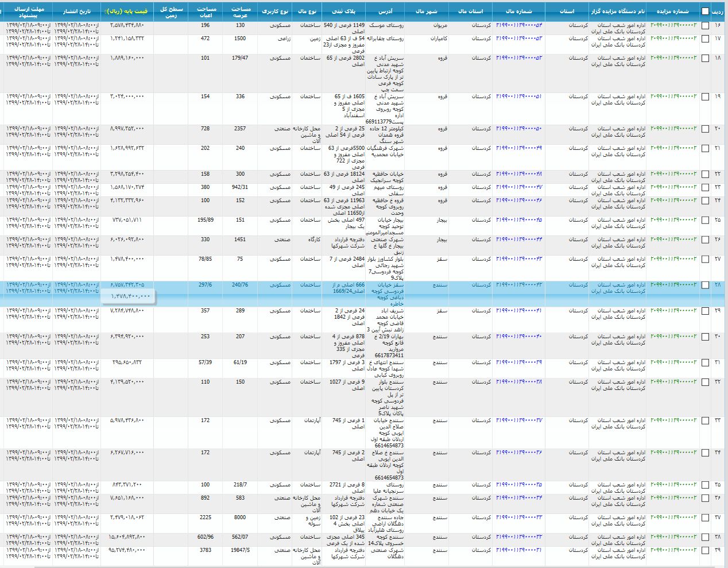The image size is (728, 568).
Task: Click the base price cell in row ۳۹
Action: point(127,550)
